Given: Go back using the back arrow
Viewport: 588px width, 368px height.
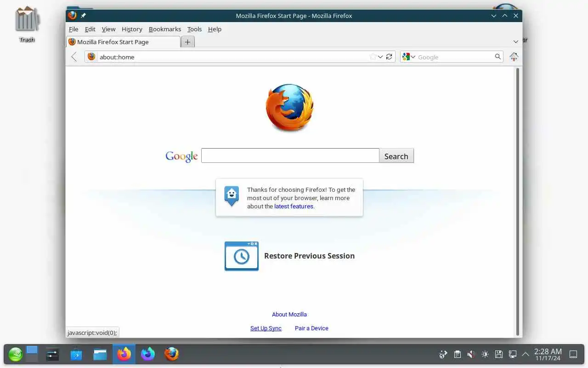Looking at the screenshot, I should tap(74, 57).
